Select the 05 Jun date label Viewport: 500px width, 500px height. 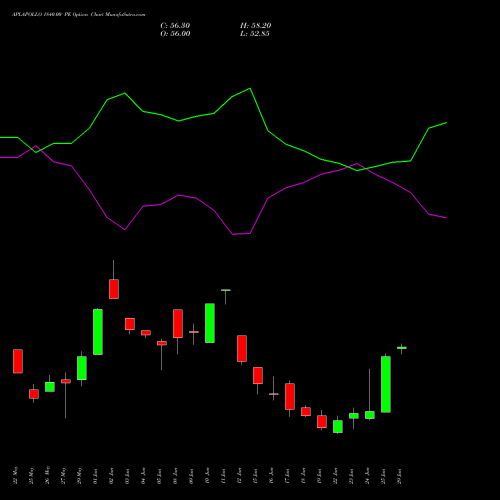coord(159,476)
